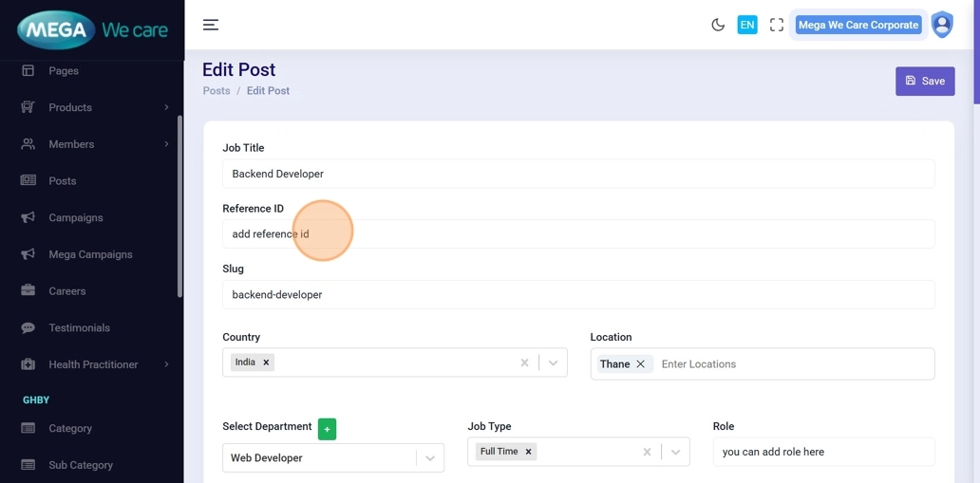Remove the Thane location tag
980x483 pixels.
click(641, 364)
